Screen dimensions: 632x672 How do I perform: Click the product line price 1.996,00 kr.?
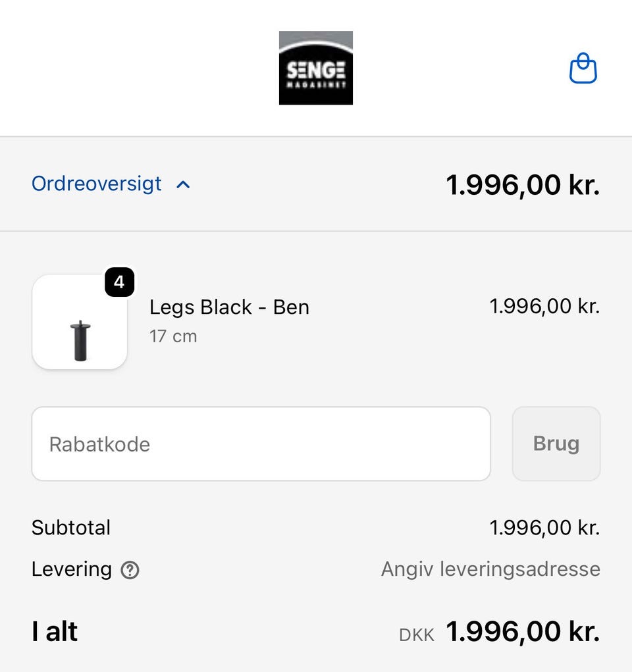[x=544, y=306]
